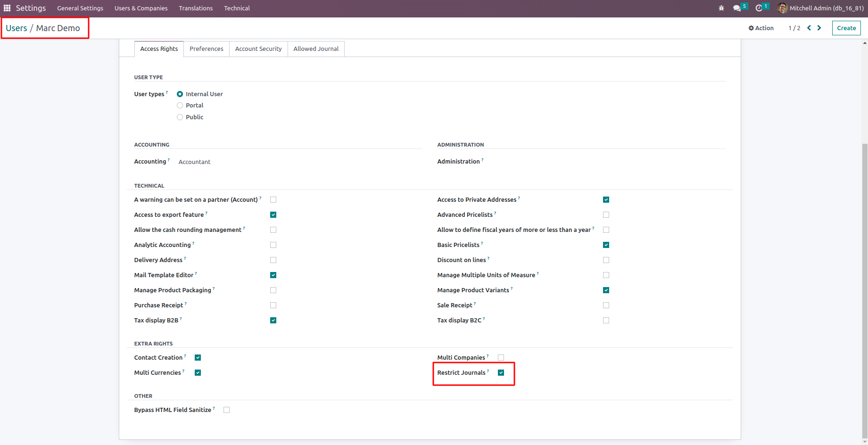
Task: Open the apps grid home menu
Action: pos(7,8)
